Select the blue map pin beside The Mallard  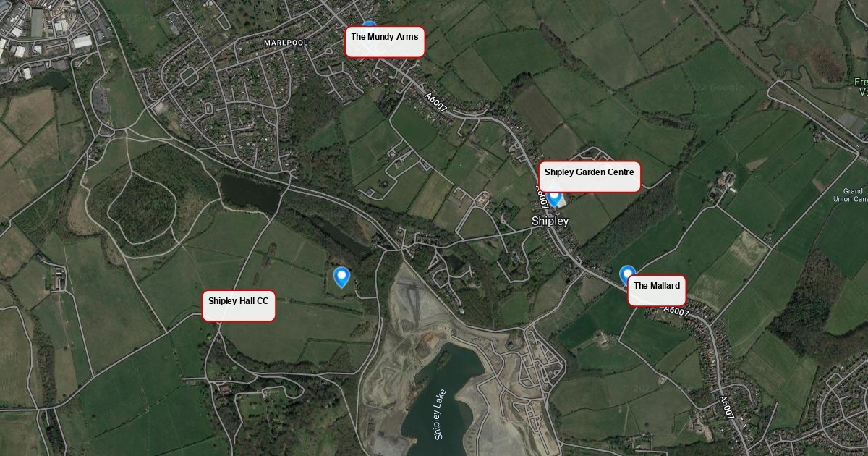pos(627,275)
